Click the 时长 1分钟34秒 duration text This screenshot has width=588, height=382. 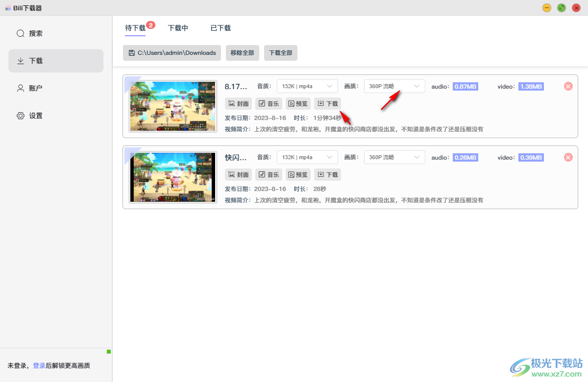[x=318, y=118]
